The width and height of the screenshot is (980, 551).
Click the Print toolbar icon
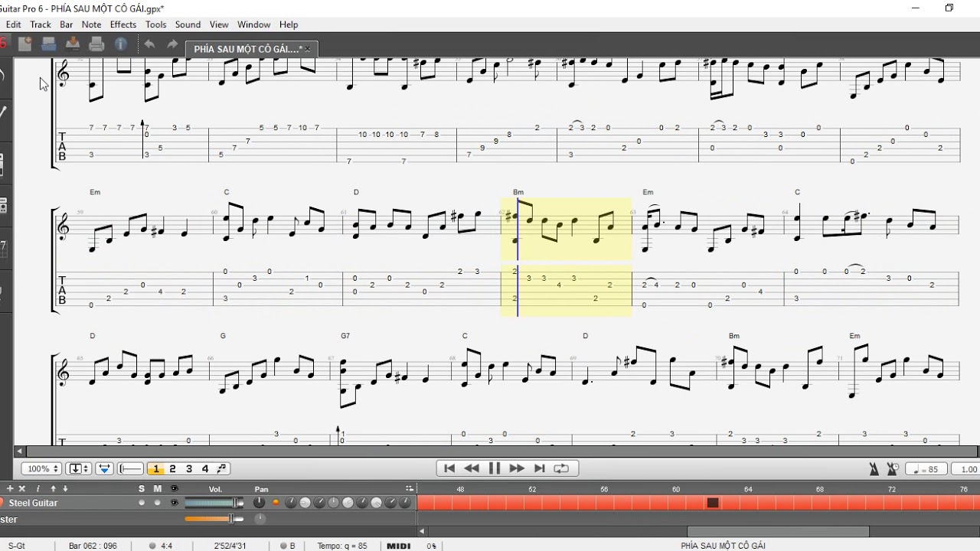pos(96,44)
